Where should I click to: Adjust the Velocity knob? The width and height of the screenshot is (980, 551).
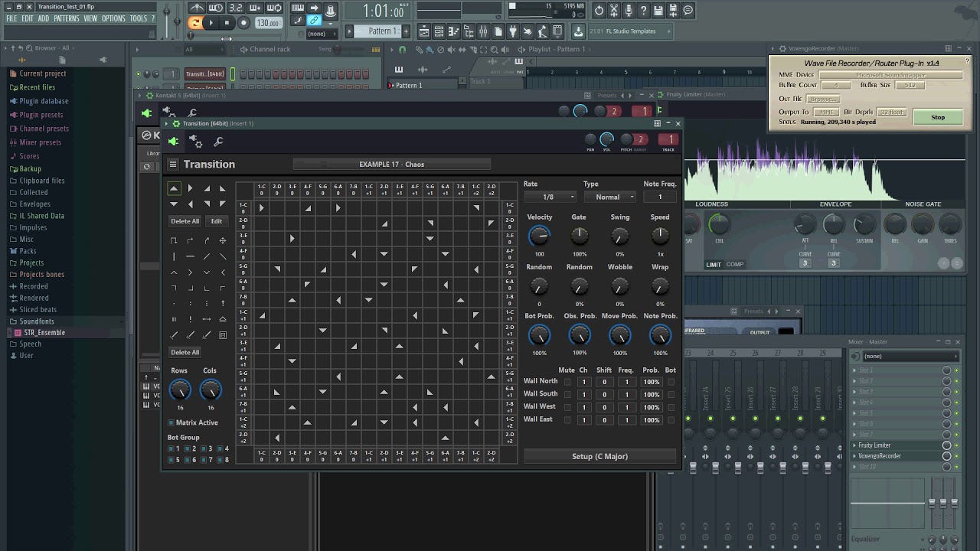(540, 236)
